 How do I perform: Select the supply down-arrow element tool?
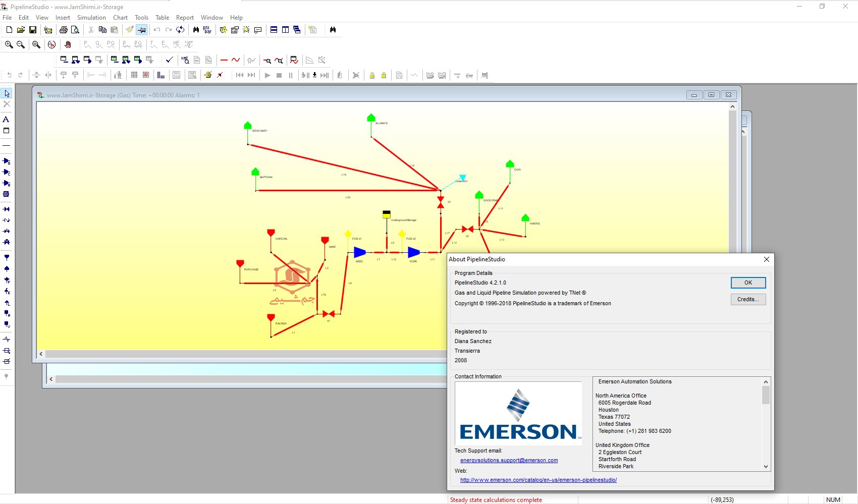click(x=7, y=258)
